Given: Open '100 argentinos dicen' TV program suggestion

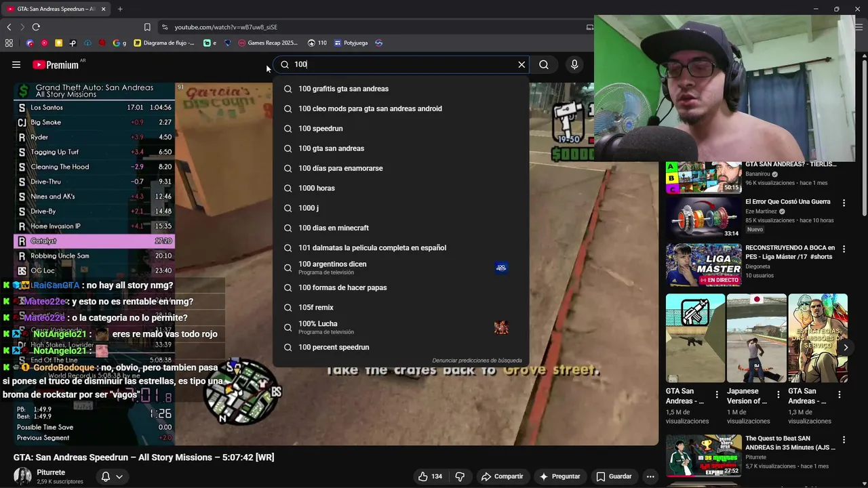Looking at the screenshot, I should [401, 268].
